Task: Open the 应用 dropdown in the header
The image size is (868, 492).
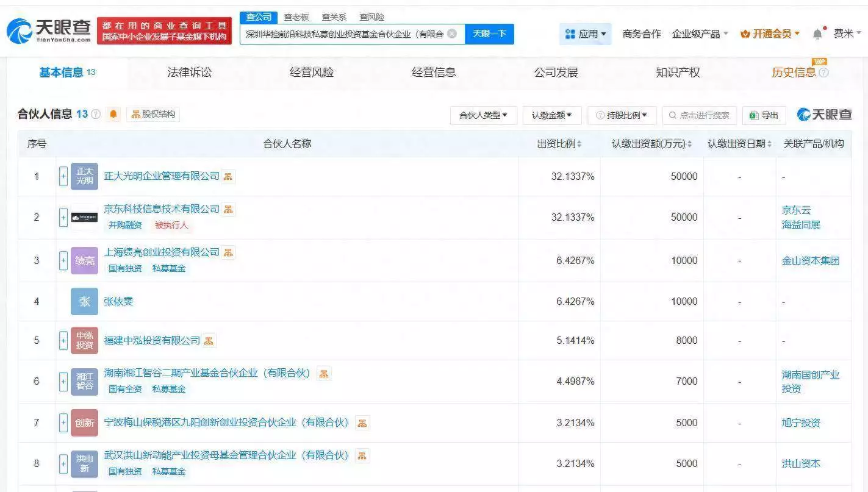Action: [585, 34]
